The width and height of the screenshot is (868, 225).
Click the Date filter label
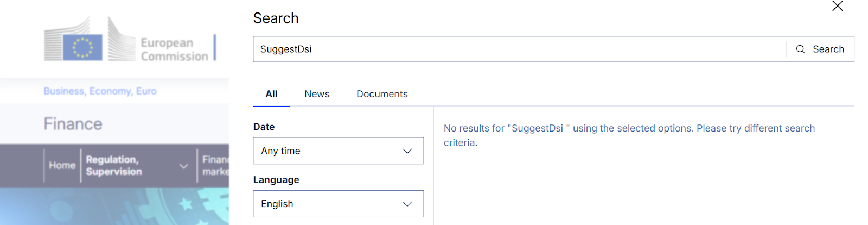264,127
